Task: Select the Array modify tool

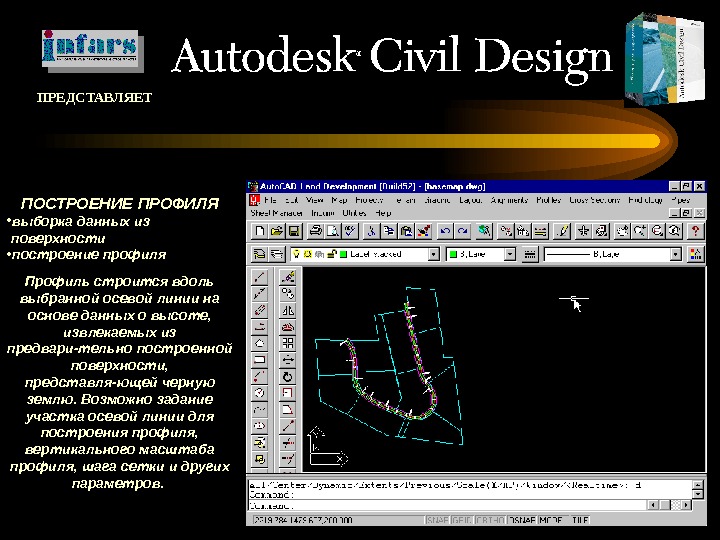Action: (288, 343)
